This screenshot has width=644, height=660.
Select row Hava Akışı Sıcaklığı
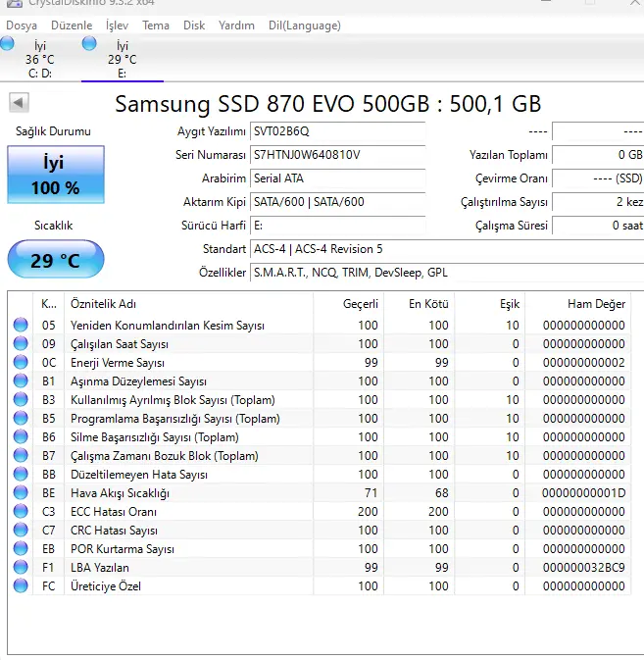point(319,493)
